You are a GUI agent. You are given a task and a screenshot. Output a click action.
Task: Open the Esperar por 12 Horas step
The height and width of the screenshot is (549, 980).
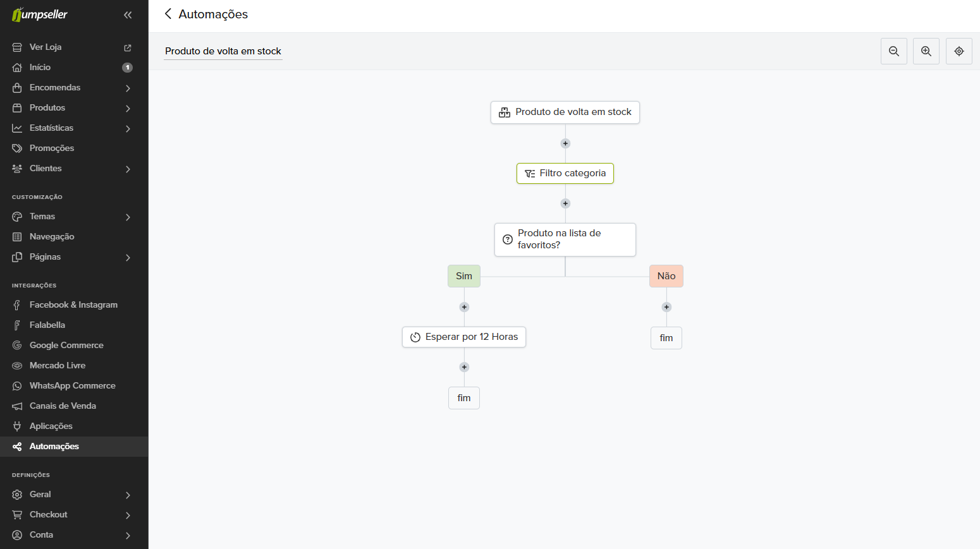point(464,337)
